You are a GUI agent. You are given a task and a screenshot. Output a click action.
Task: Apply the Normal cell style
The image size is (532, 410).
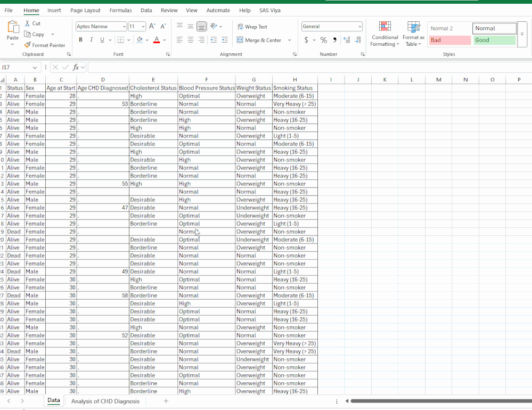point(494,28)
